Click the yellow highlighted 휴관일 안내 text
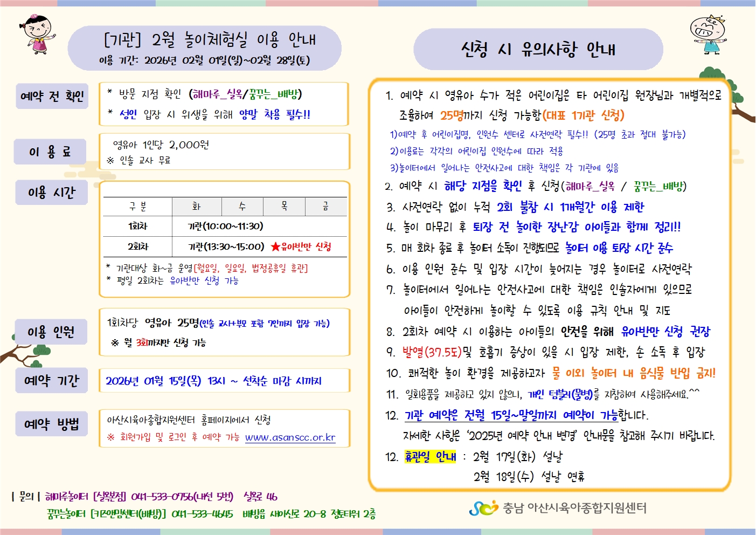Viewport: 756px width, 535px height. click(x=430, y=457)
